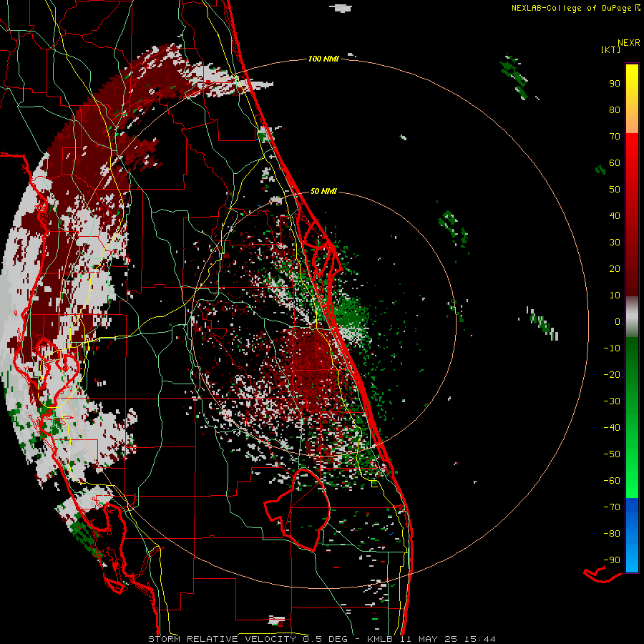Click the 20 value on the velocity scale
The image size is (644, 644).
pos(615,268)
